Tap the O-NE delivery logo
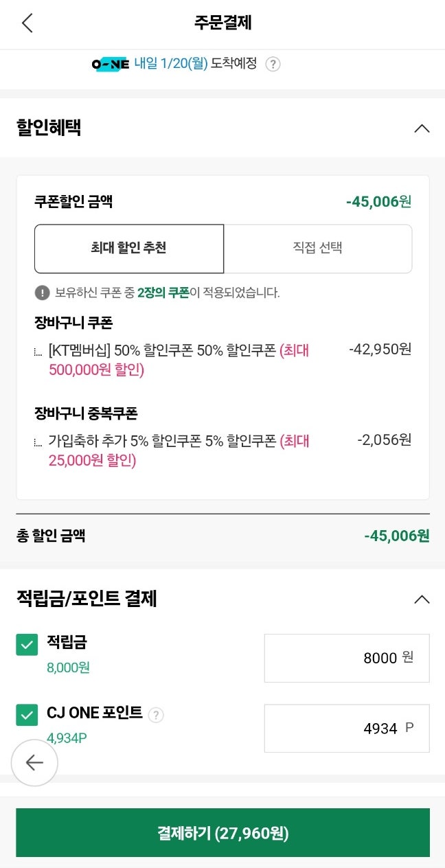Screen dimensions: 445x868 coord(111,64)
